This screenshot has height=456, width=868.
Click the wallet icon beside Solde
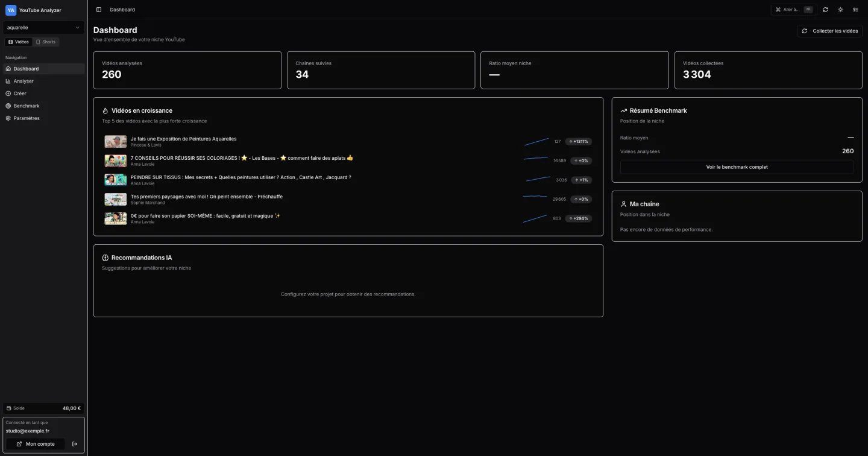tap(8, 408)
